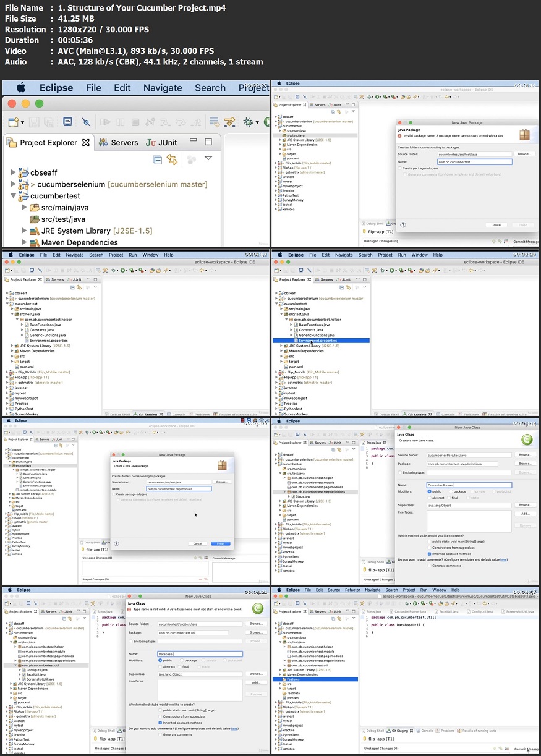This screenshot has height=756, width=541.
Task: Minimize the Project Explorer view in the zoomed frame
Action: pos(194,140)
